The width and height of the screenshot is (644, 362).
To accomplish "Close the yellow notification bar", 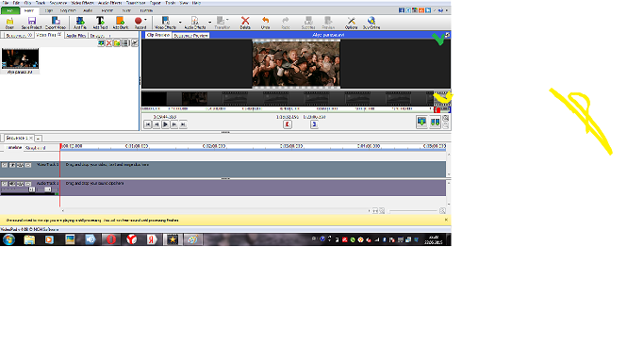I will click(446, 220).
